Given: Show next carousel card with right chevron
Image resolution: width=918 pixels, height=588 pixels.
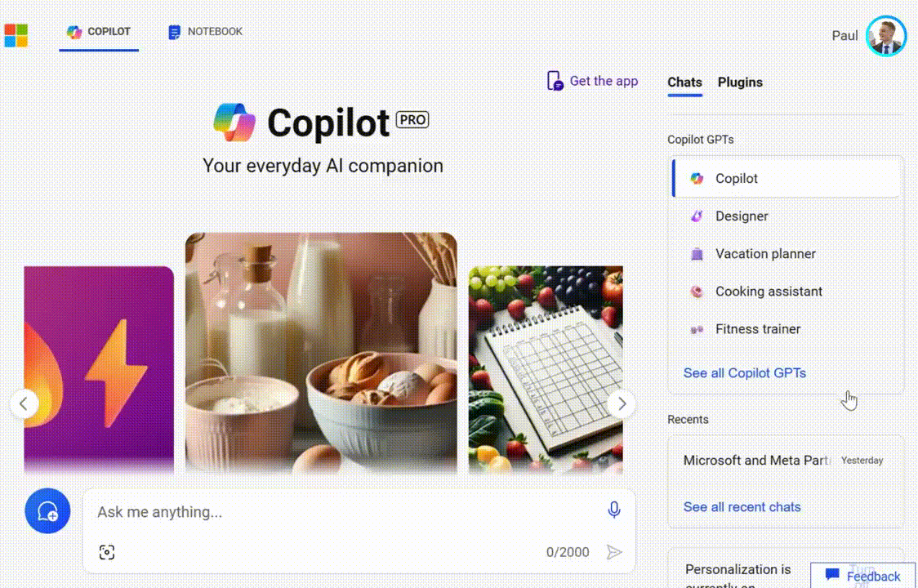Looking at the screenshot, I should pos(622,403).
